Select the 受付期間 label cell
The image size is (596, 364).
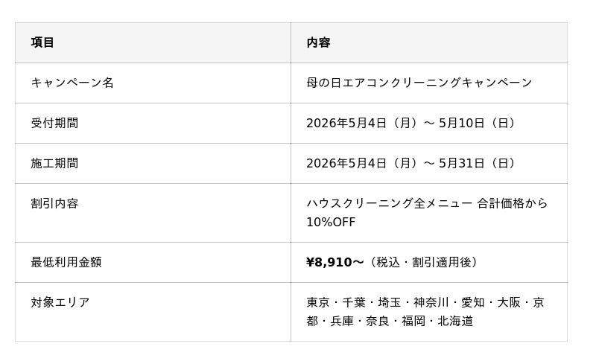click(x=153, y=123)
